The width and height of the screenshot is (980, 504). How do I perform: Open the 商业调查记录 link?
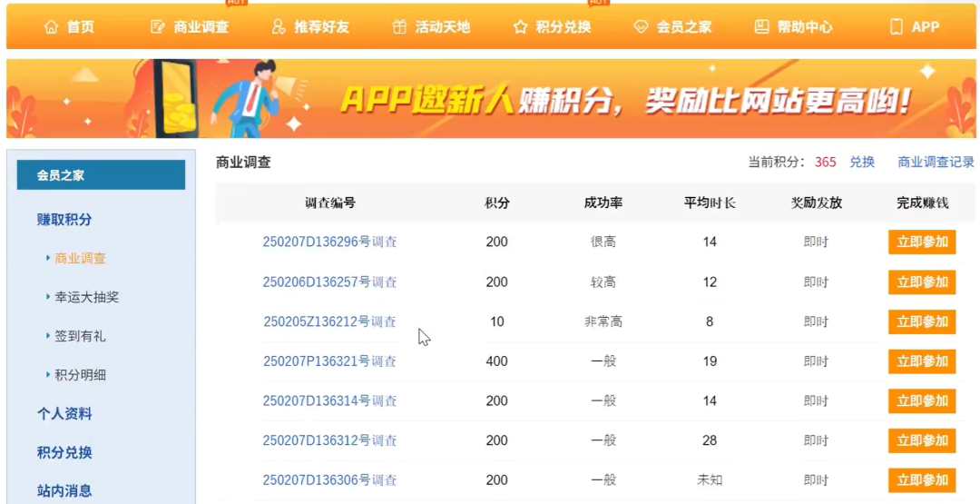click(x=936, y=162)
